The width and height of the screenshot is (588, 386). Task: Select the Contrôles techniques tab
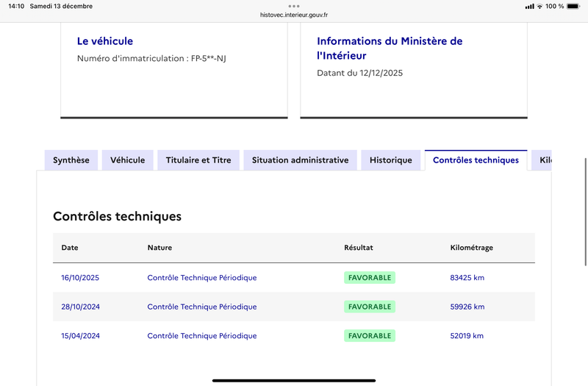coord(476,160)
